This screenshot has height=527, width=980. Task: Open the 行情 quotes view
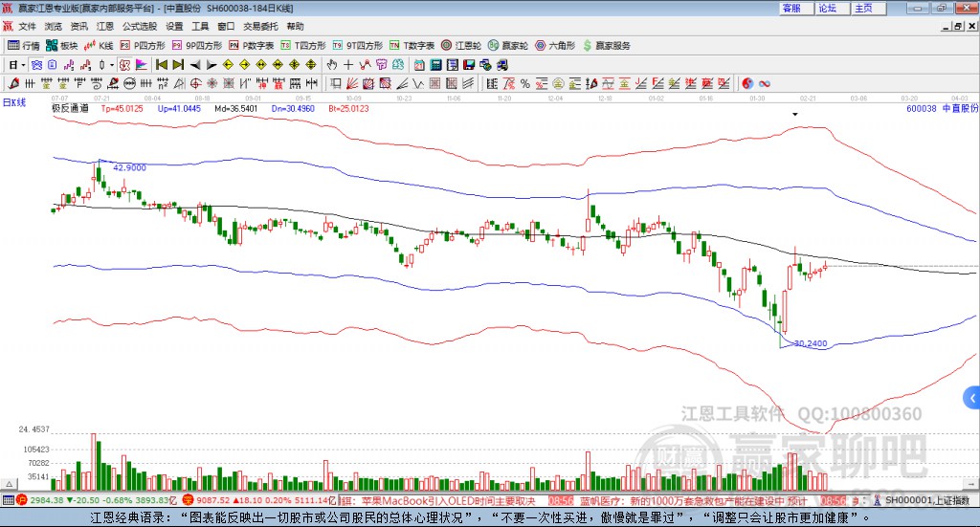click(x=23, y=45)
